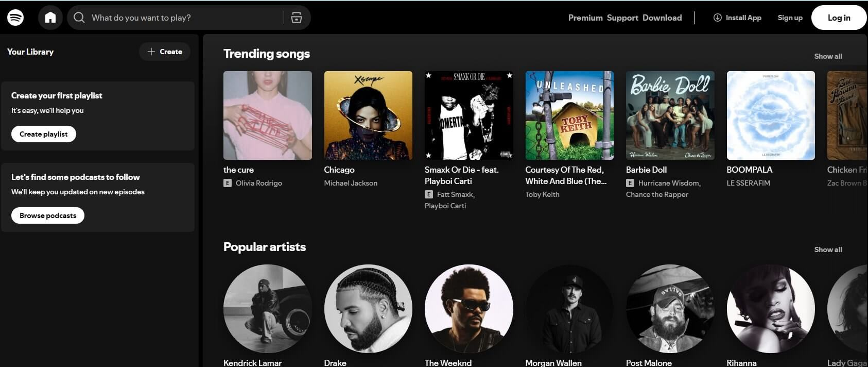Open Smaxk Or Die cover art
This screenshot has height=367, width=868.
[469, 115]
